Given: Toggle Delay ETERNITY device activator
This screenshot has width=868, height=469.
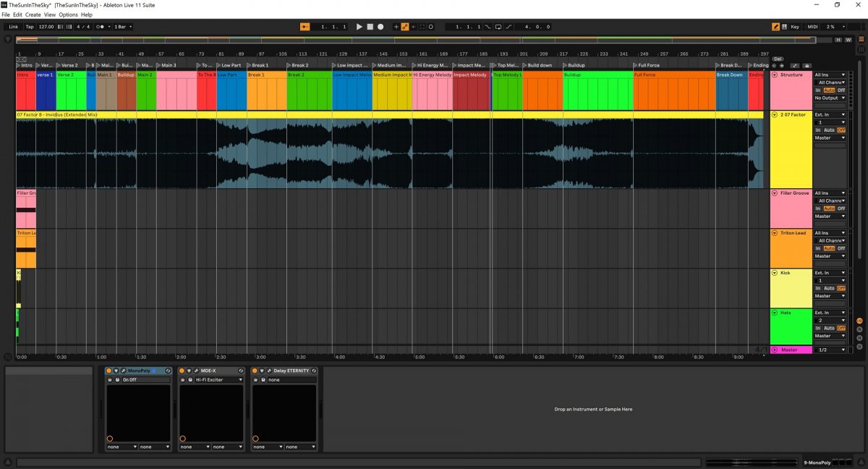Looking at the screenshot, I should 255,371.
